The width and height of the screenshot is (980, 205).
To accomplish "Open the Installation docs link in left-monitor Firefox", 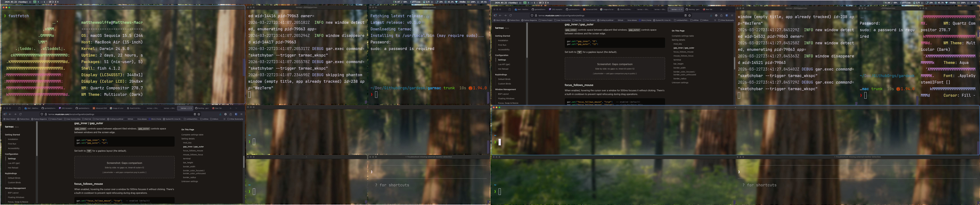I will point(13,139).
